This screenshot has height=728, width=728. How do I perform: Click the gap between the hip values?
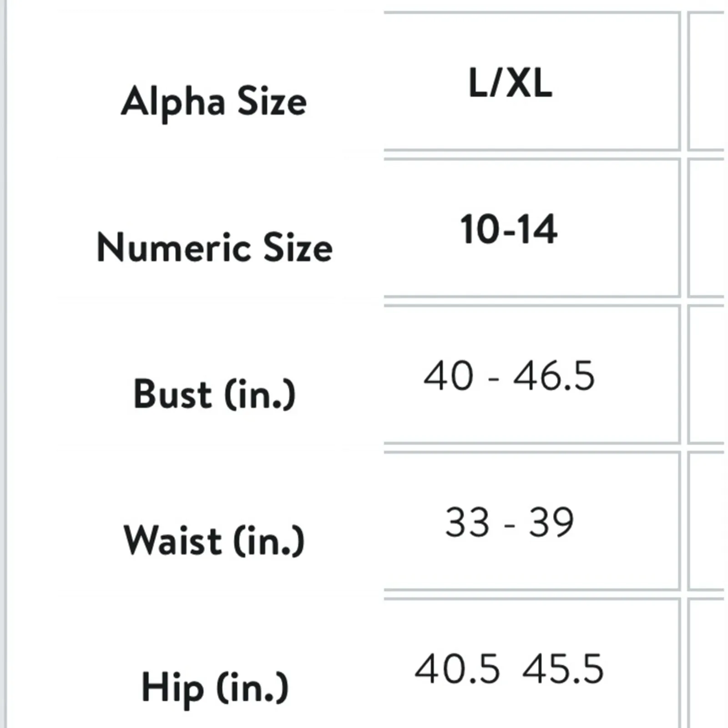(x=511, y=669)
